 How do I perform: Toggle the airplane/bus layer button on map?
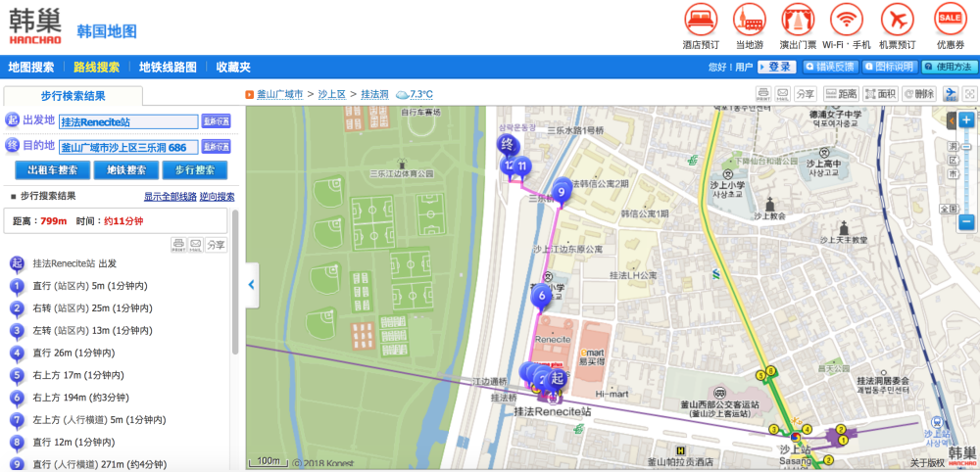[951, 94]
